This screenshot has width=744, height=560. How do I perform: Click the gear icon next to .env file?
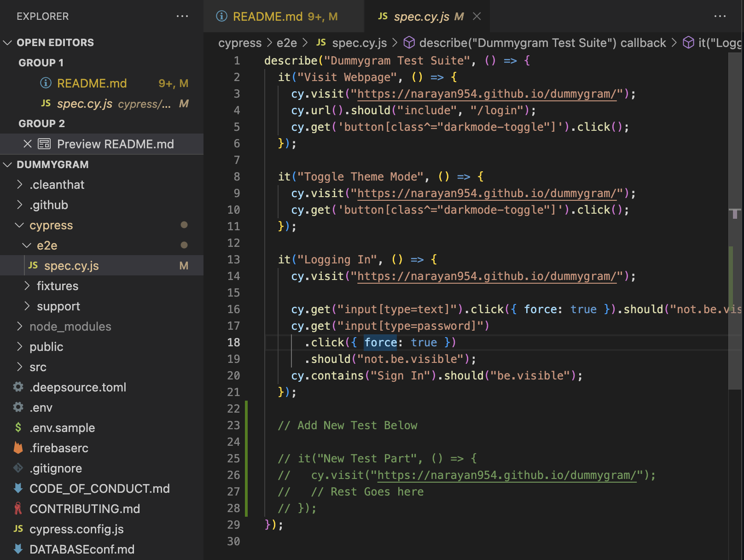[18, 407]
